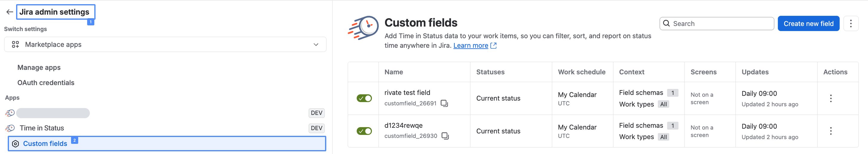Expand the Marketplace apps settings dropdown
The height and width of the screenshot is (154, 868).
pos(165,44)
